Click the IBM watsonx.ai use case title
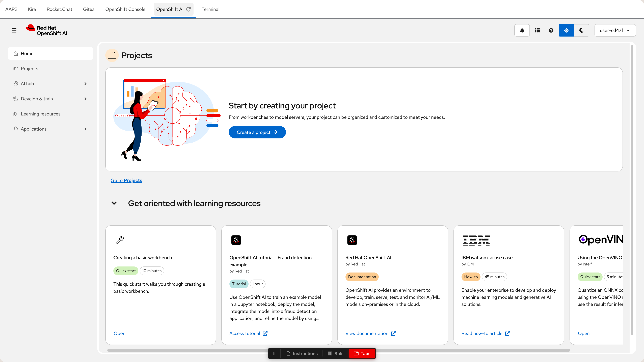 [487, 258]
